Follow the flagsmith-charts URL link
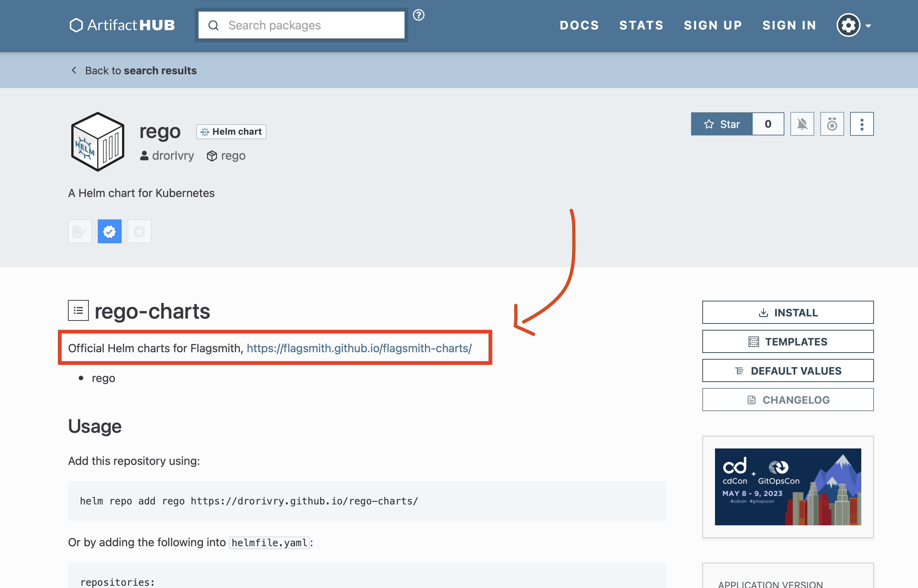This screenshot has width=918, height=588. [359, 348]
